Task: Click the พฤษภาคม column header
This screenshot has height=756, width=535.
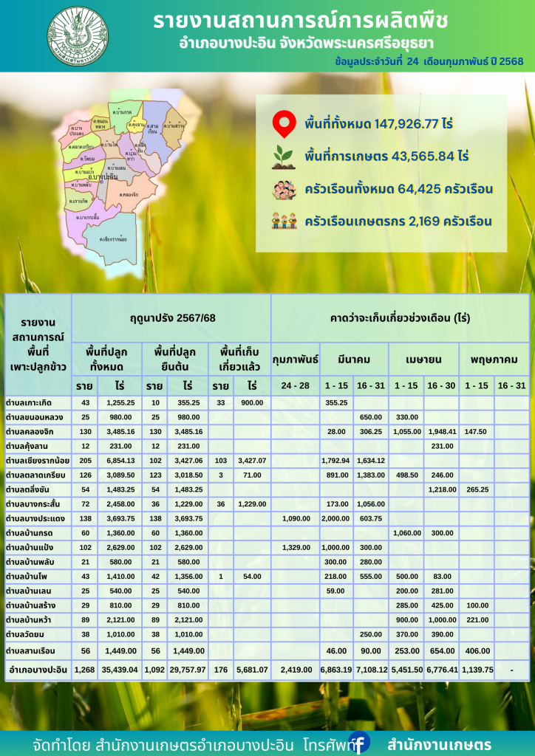Action: point(494,360)
